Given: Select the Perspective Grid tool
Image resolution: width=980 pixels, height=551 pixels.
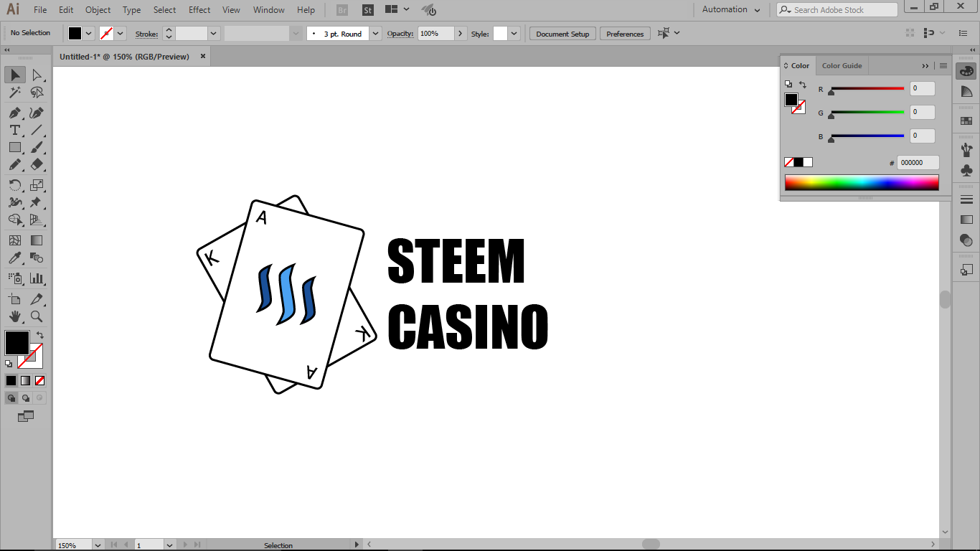Looking at the screenshot, I should coord(37,220).
